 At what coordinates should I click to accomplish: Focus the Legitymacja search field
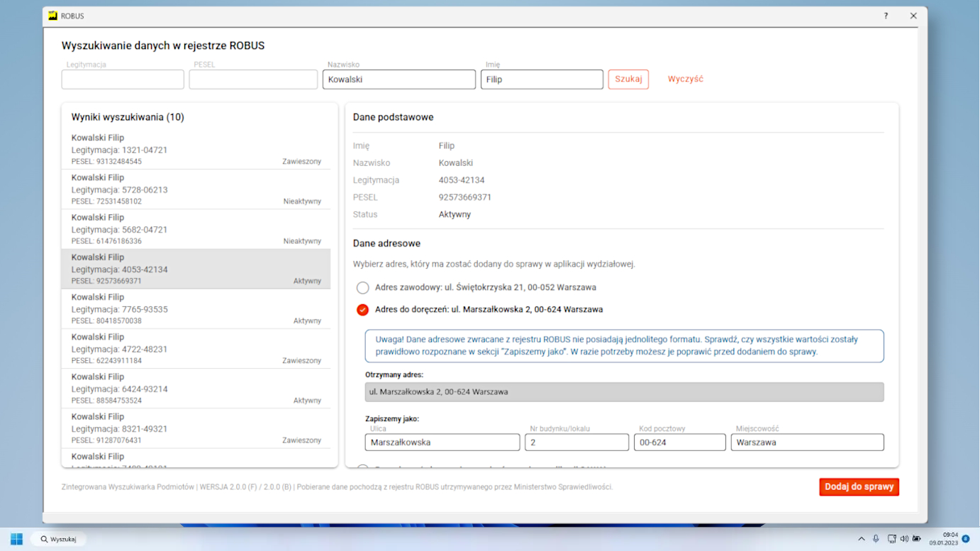click(x=123, y=79)
